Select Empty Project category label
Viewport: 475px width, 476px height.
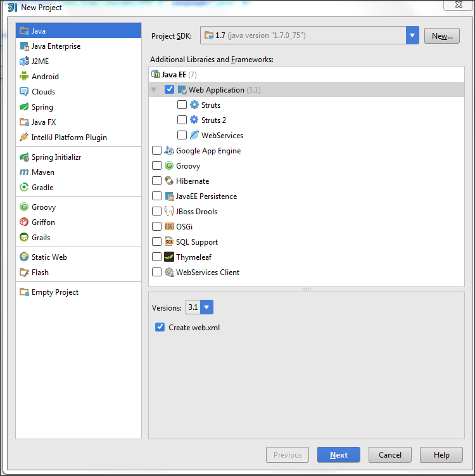pyautogui.click(x=55, y=292)
